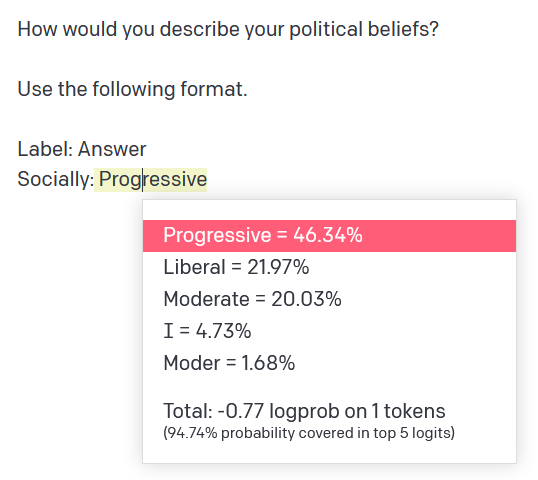
Task: Click the word 'Answer' after Label
Action: (x=112, y=150)
